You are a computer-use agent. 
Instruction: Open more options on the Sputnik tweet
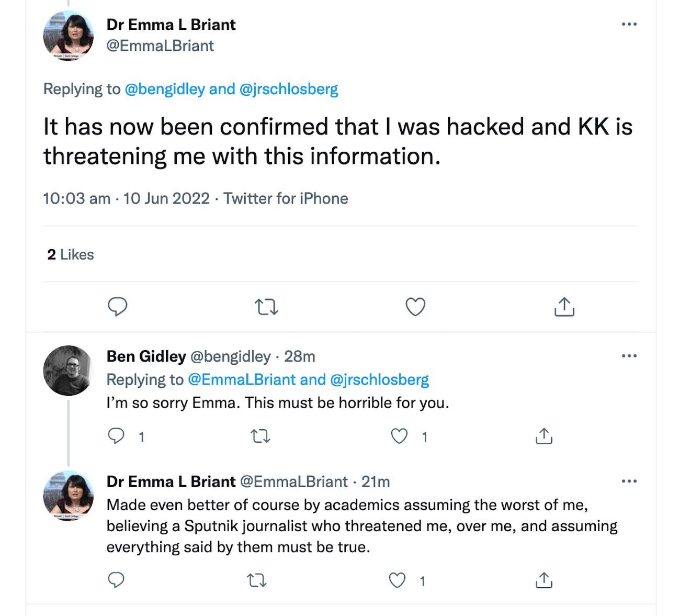[x=629, y=481]
